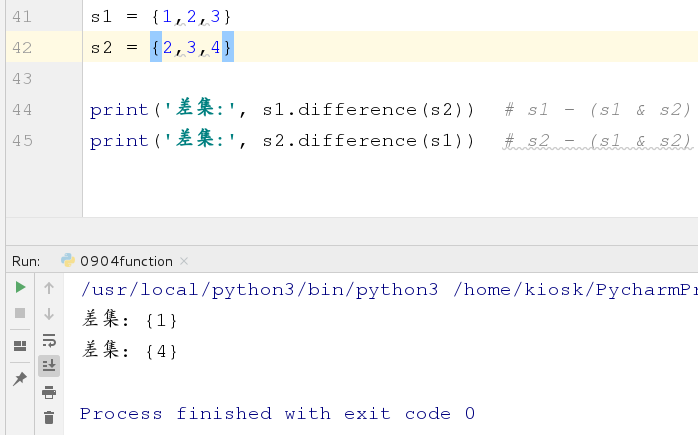
Task: Click the stop process square icon
Action: tap(20, 313)
